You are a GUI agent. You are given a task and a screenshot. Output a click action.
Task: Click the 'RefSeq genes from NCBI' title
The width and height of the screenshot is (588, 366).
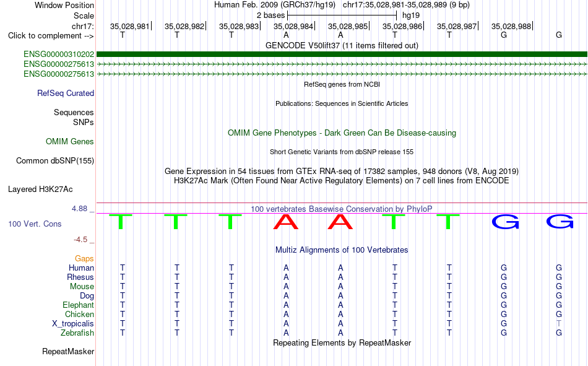coord(342,84)
